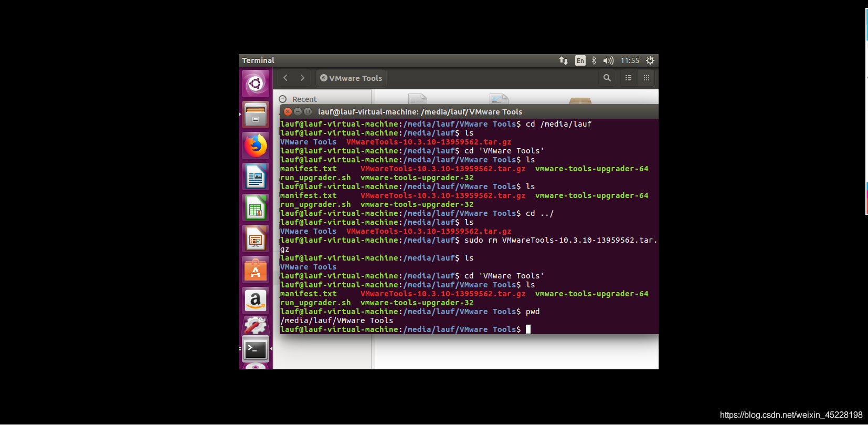
Task: Click at the terminal cursor prompt
Action: tap(528, 329)
